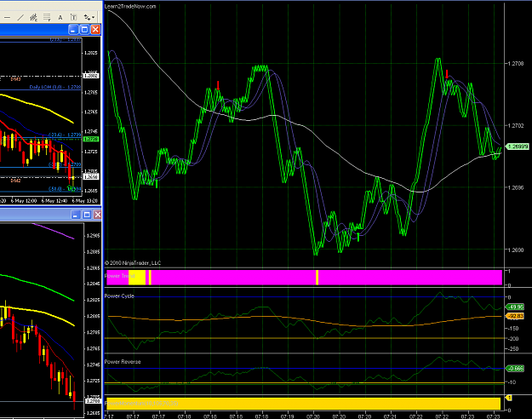Click the 6 May 12:00 time label
This screenshot has width=532, height=419.
(24, 201)
